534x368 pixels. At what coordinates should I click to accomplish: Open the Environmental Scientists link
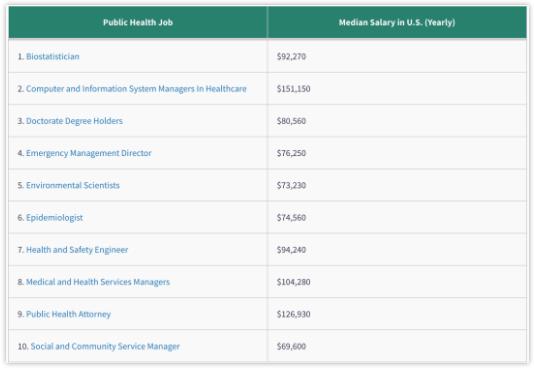coord(73,185)
